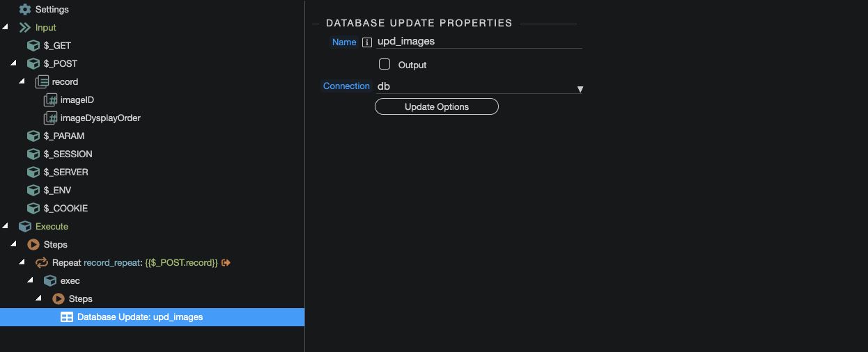Viewport: 868px width, 352px height.
Task: Enable the Output checkbox
Action: [385, 65]
